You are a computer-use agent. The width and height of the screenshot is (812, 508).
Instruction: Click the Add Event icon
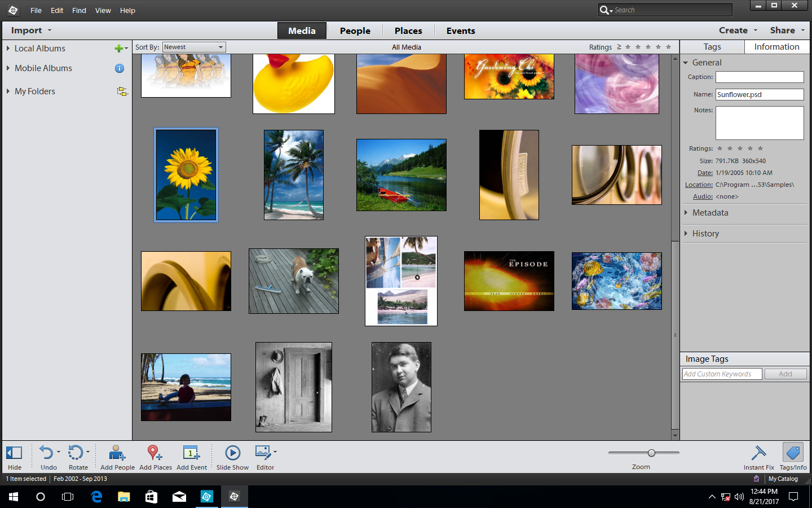point(191,453)
